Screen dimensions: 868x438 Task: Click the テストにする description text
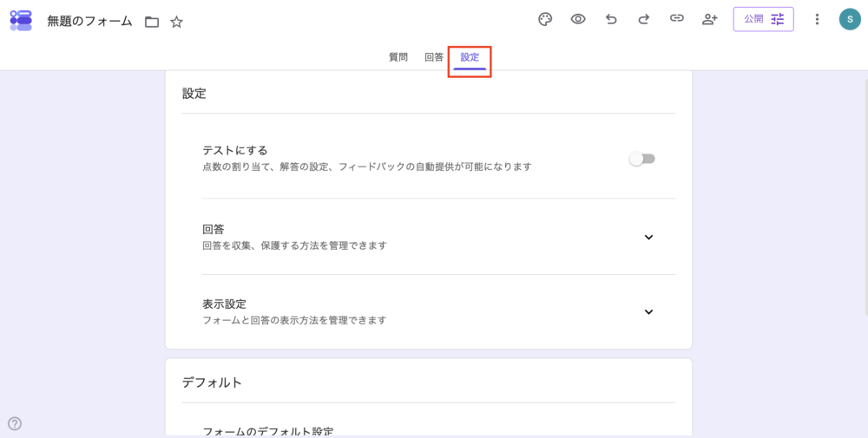pos(367,167)
